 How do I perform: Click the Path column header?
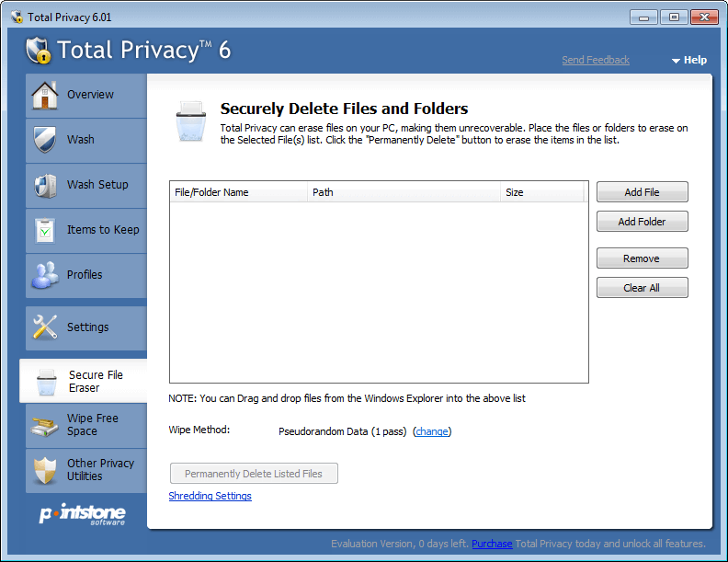click(404, 192)
